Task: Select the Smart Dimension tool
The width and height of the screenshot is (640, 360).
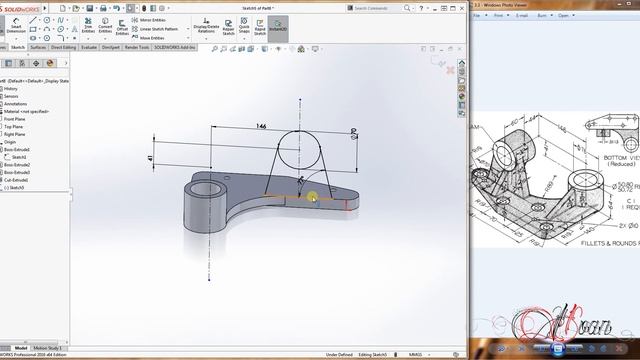Action: [16, 25]
